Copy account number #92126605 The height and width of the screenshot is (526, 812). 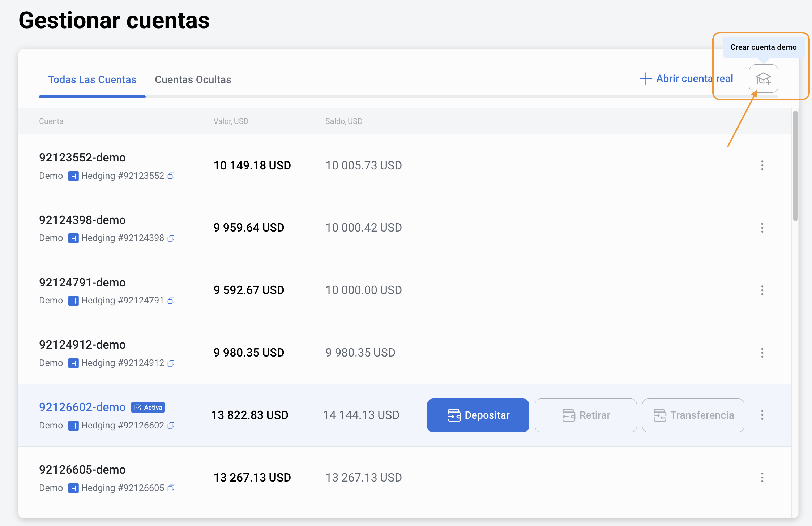171,488
